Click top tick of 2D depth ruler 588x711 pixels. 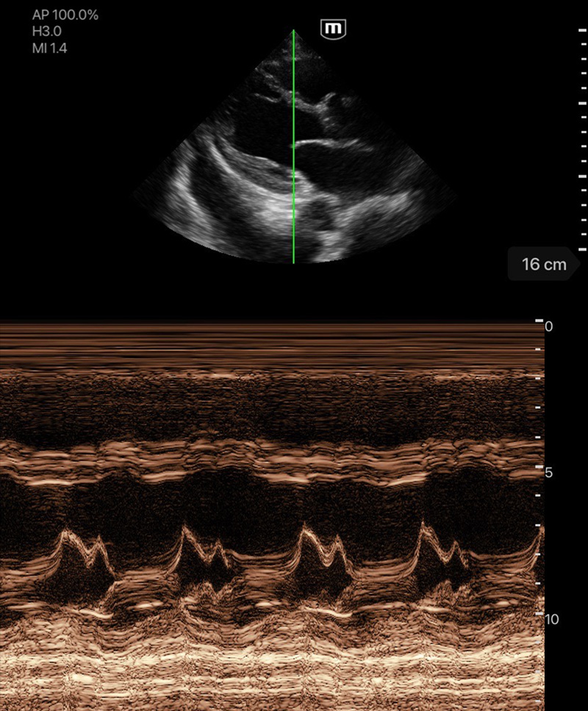coord(582,32)
